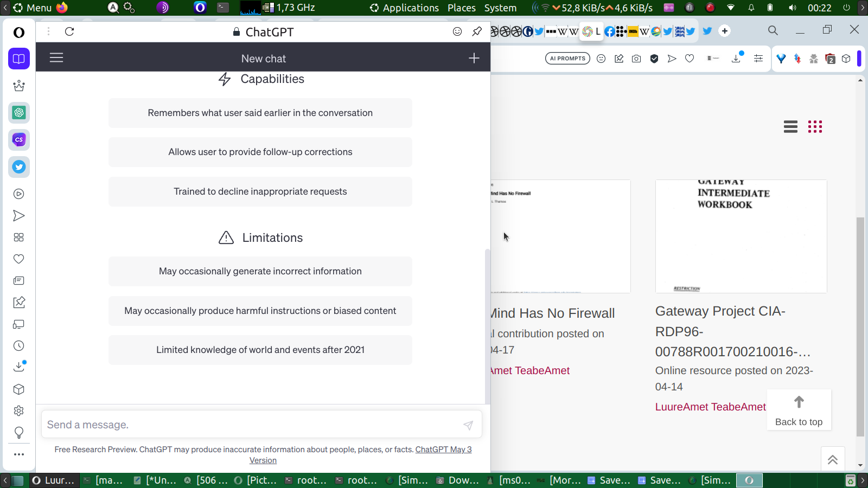Open the Send tab arrow icon in address bar
Screen dimensions: 868x488
[x=672, y=59]
